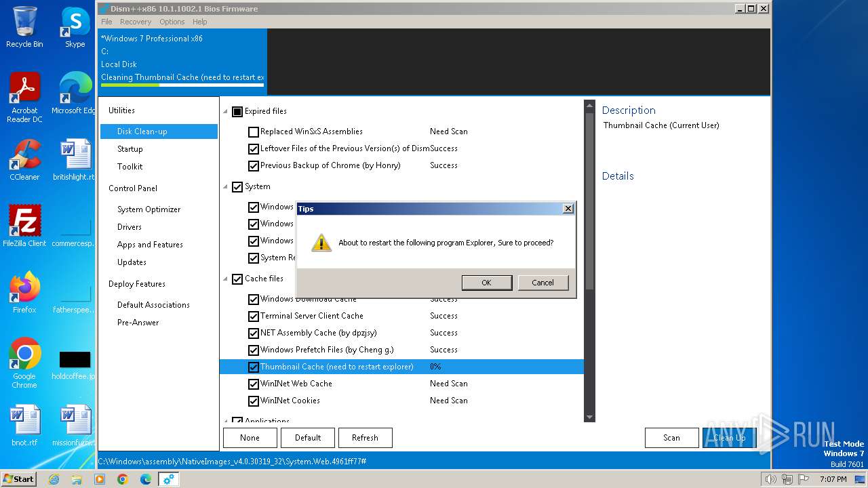
Task: Open Internet Explorer in taskbar
Action: tap(54, 479)
